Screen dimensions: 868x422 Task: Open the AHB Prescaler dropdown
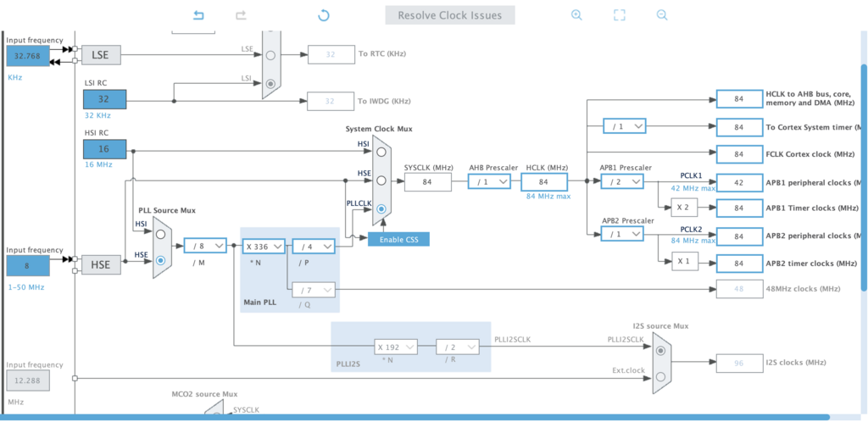(x=492, y=181)
